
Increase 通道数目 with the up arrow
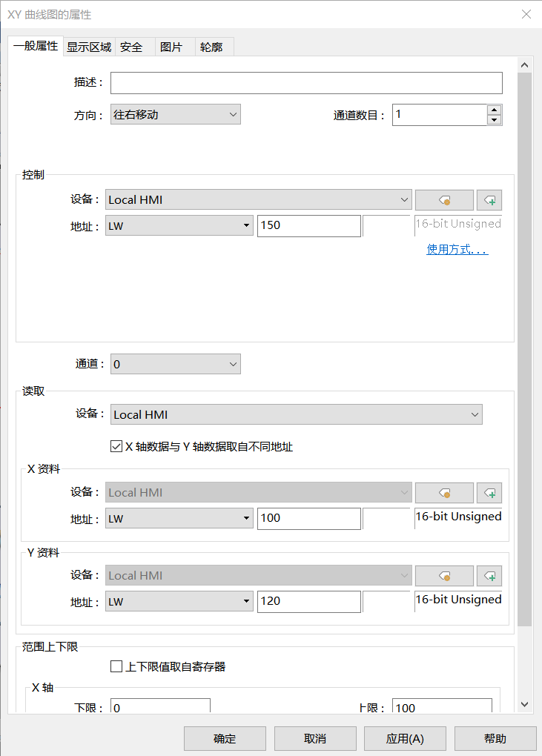coord(495,110)
